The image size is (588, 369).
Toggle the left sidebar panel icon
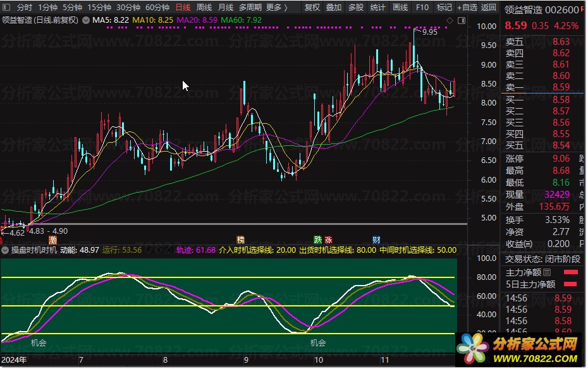tap(6, 7)
